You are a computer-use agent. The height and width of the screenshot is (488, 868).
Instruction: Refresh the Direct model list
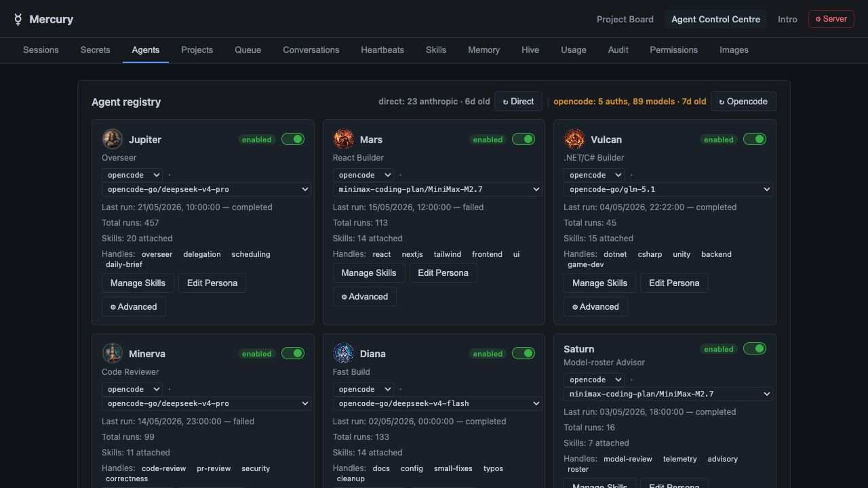518,102
